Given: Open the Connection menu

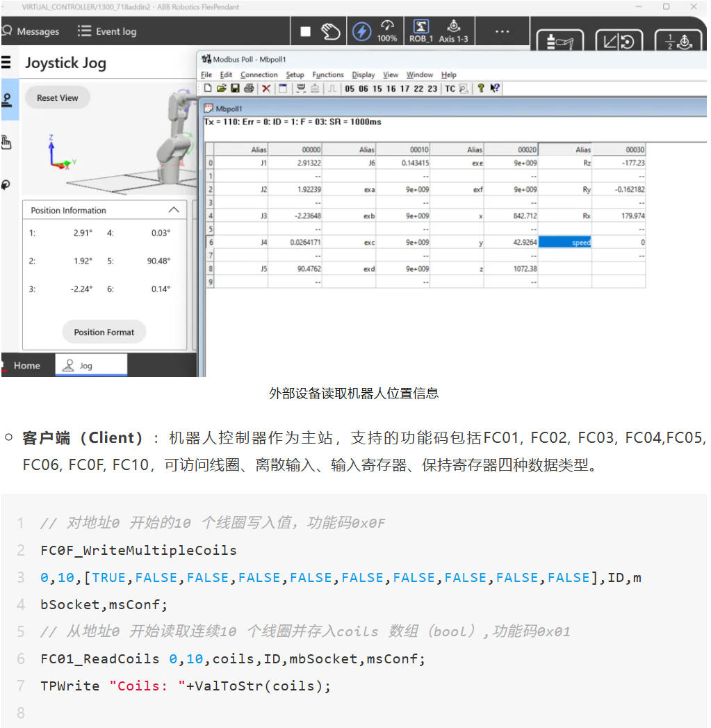Looking at the screenshot, I should coord(259,75).
